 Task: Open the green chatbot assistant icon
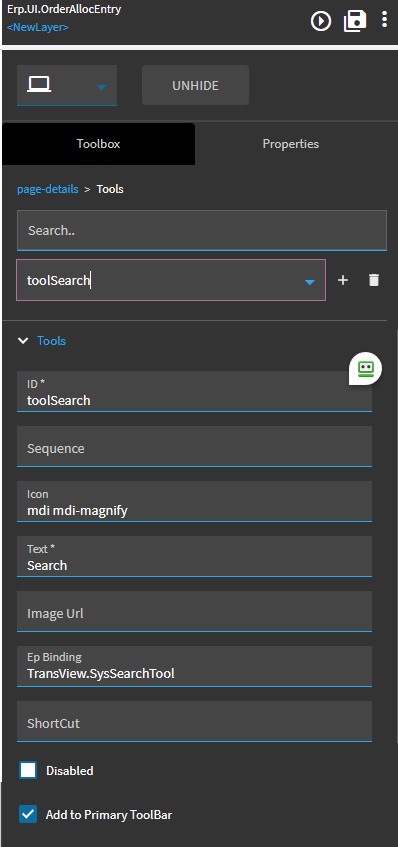(x=366, y=369)
